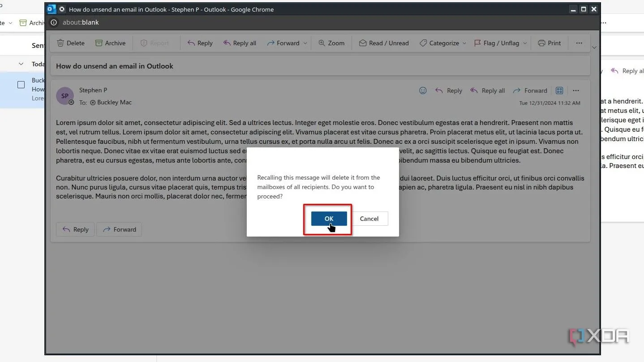Open more message actions ellipsis in header
The width and height of the screenshot is (644, 362).
coord(576,90)
